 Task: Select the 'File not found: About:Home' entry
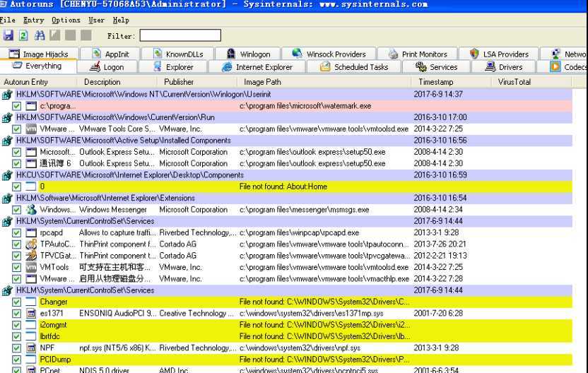click(305, 186)
